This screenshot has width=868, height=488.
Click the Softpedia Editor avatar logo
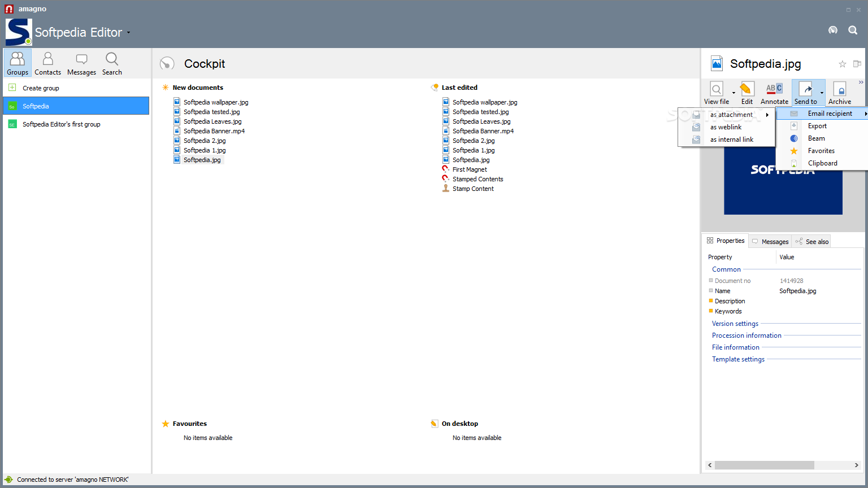tap(19, 32)
